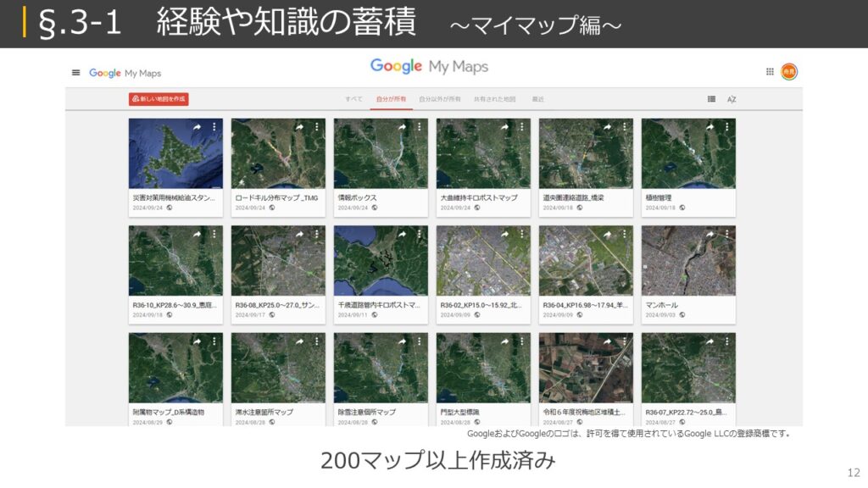Share the 門型大型標識 map

[x=504, y=342]
